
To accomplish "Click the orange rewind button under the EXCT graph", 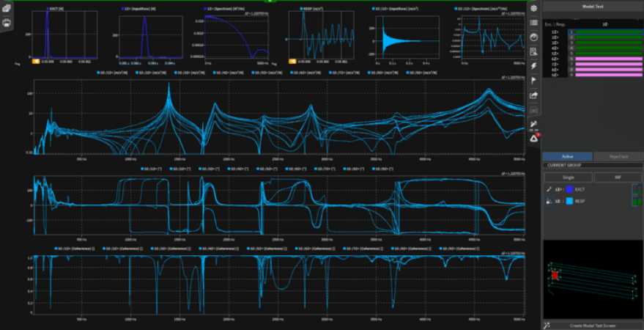I will coord(36,61).
